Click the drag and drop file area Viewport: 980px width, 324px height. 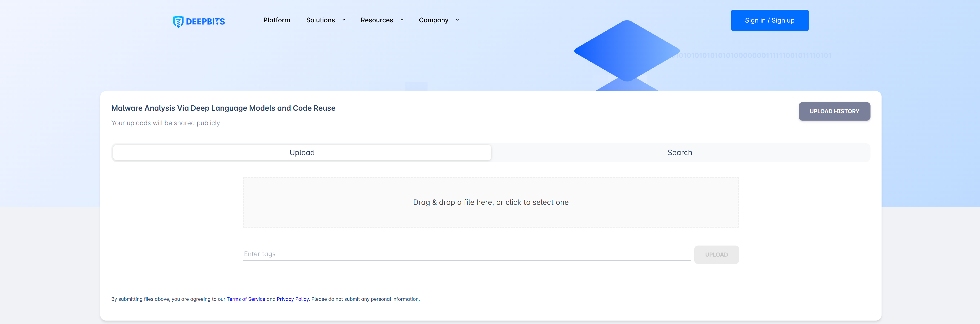tap(490, 202)
